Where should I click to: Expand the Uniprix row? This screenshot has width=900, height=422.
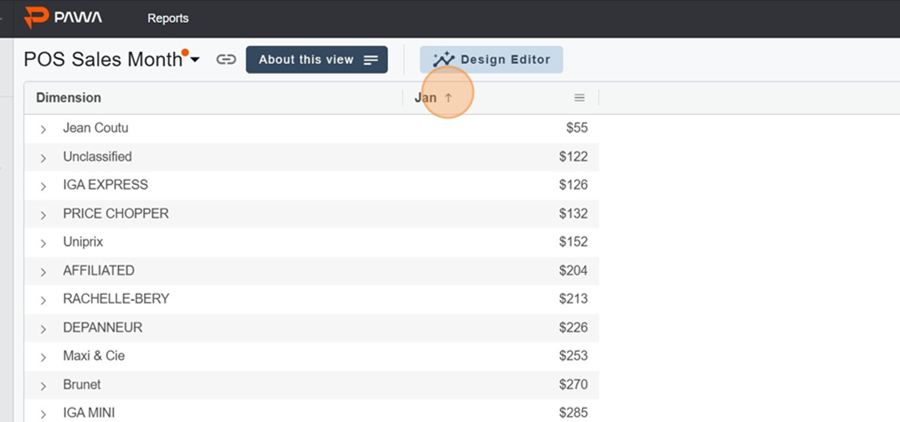pos(43,243)
